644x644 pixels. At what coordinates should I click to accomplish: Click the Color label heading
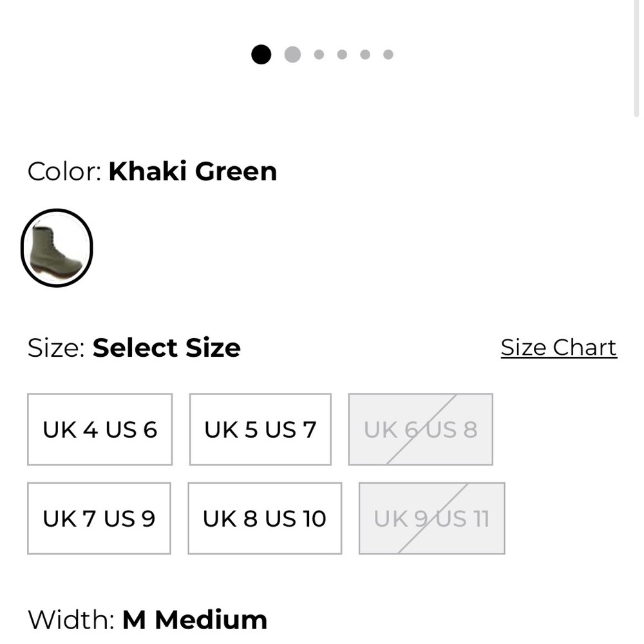62,171
